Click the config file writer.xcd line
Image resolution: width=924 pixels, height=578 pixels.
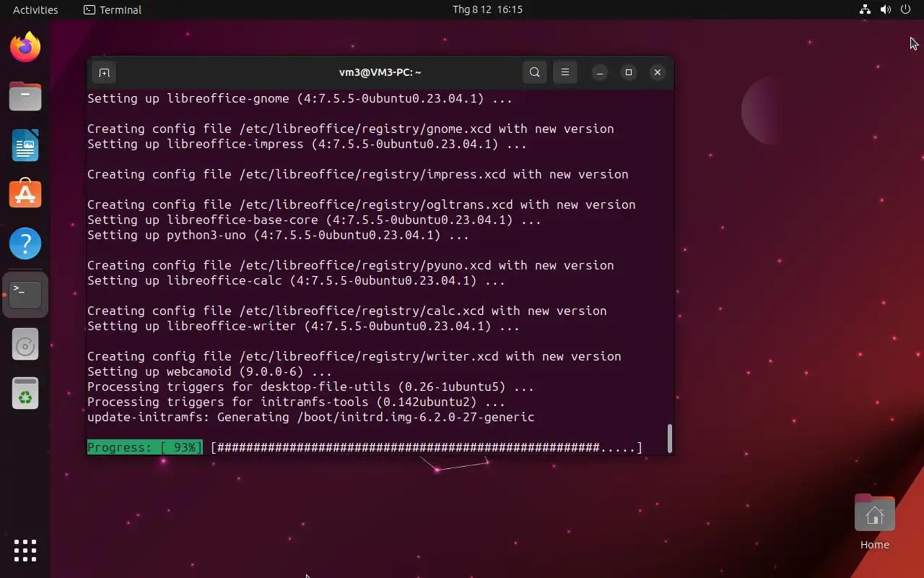pos(354,356)
